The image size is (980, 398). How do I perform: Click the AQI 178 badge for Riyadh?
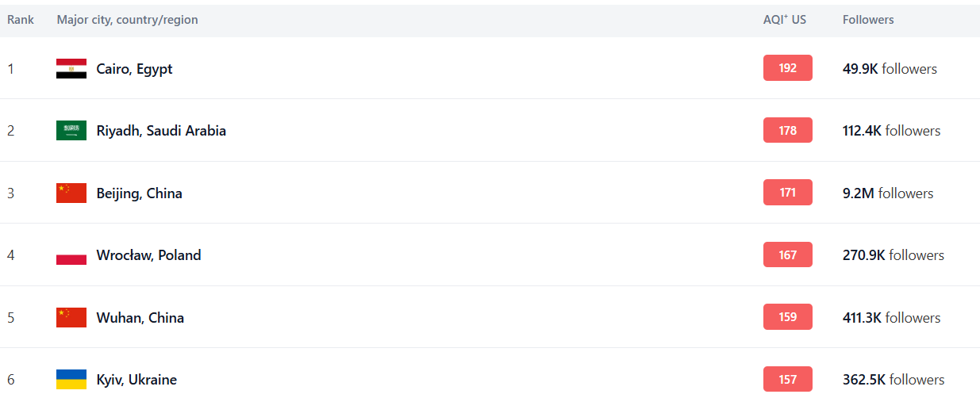(x=787, y=130)
